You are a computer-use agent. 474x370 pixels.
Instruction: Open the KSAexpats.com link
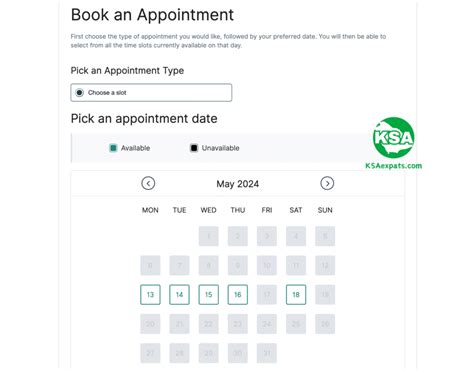(394, 166)
